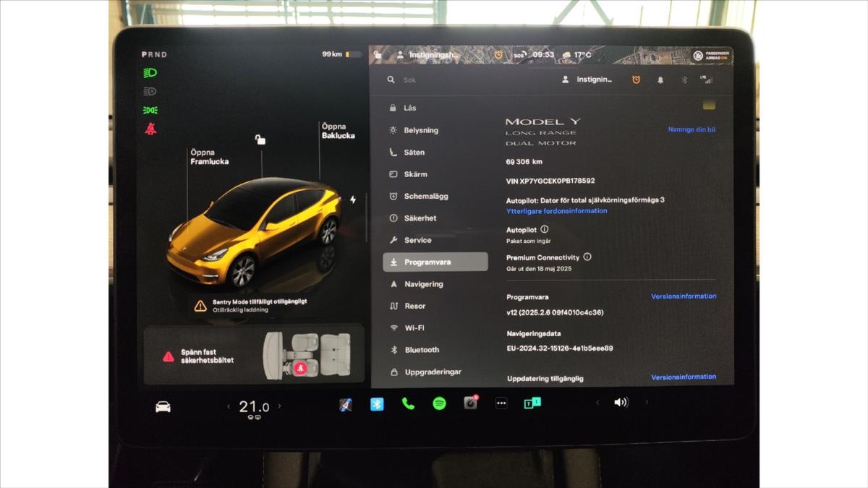Raise the cabin temperature with the right arrow

tap(280, 406)
